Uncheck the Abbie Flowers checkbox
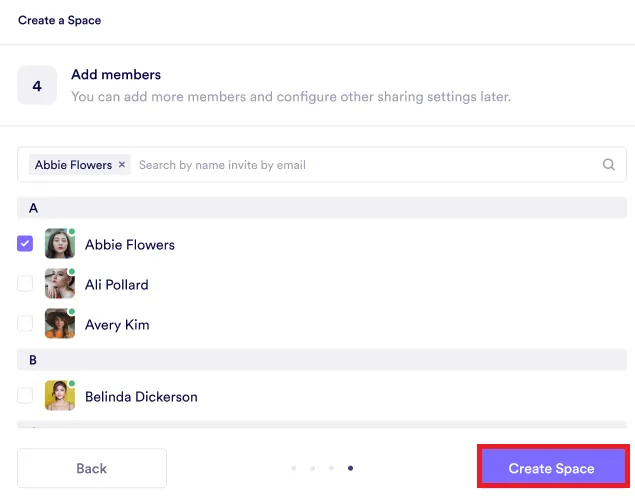The height and width of the screenshot is (503, 635). pos(25,244)
